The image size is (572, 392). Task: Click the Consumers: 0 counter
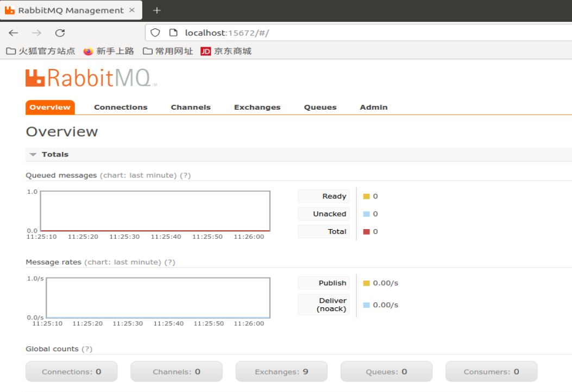491,371
